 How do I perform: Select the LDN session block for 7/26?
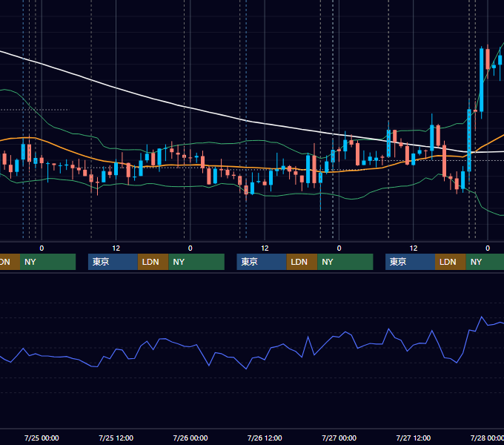(302, 262)
